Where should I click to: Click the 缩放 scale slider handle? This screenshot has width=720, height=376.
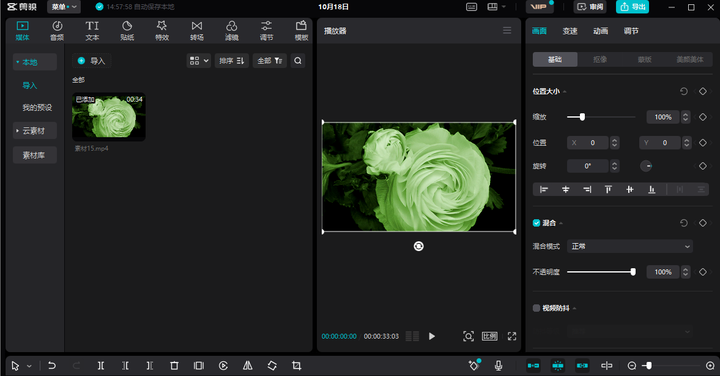click(x=582, y=117)
